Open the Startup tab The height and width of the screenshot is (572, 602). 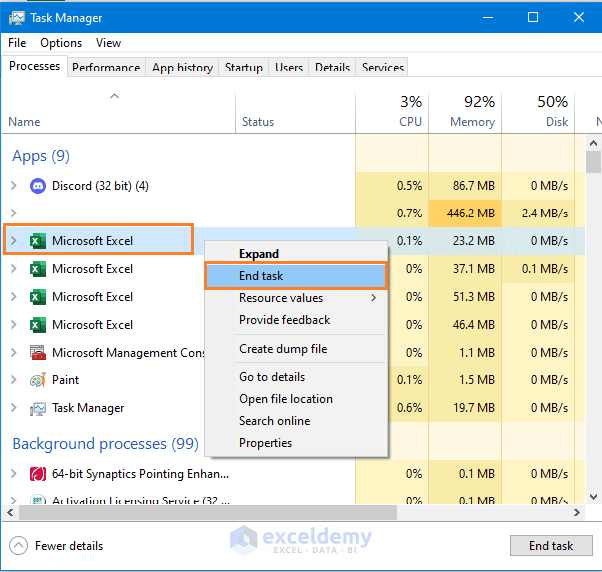click(x=243, y=68)
